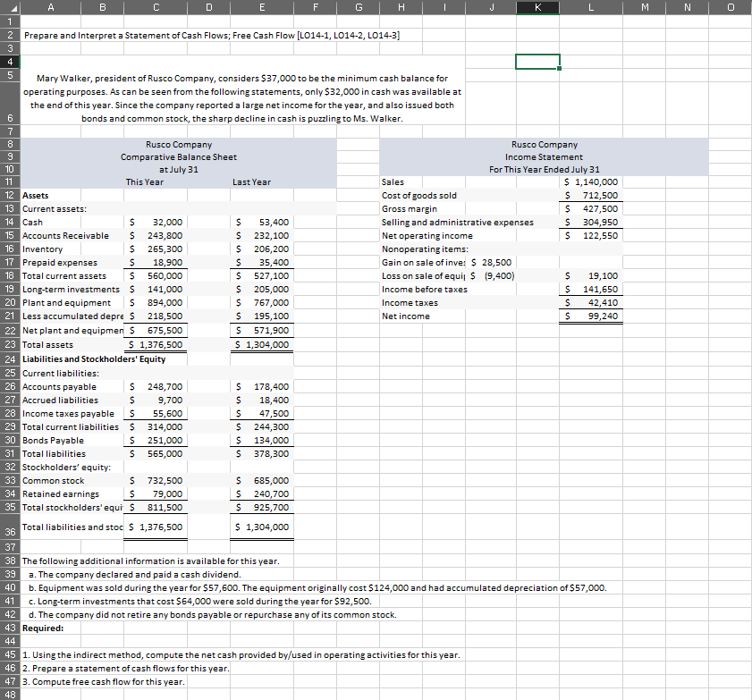Click the 'Last Year' column label
This screenshot has height=700, width=752.
(x=251, y=182)
